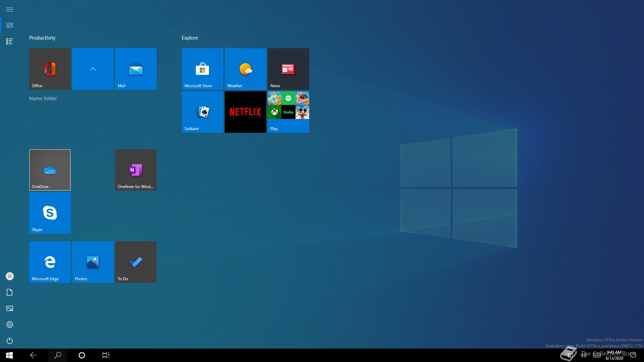Screen dimensions: 644x362
Task: Open OneNote for Windows tile
Action: 136,170
